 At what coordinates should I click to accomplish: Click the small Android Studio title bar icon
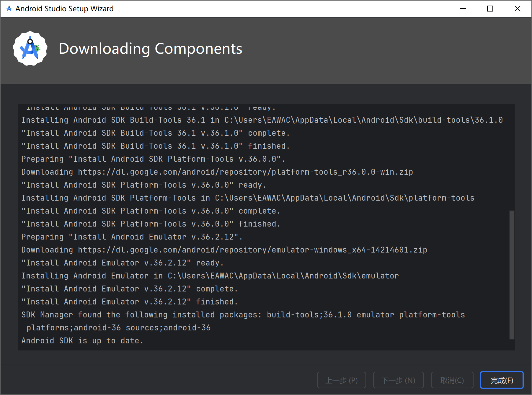[9, 9]
